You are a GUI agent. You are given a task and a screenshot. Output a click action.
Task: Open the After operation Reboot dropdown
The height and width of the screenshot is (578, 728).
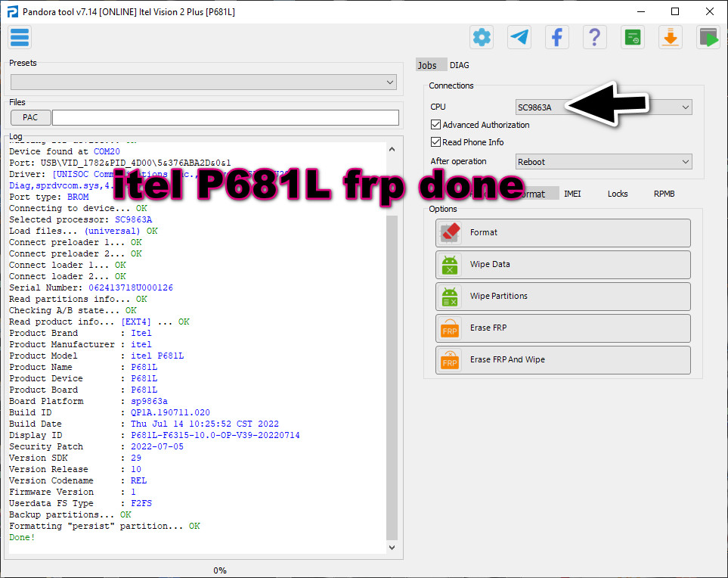tap(603, 162)
